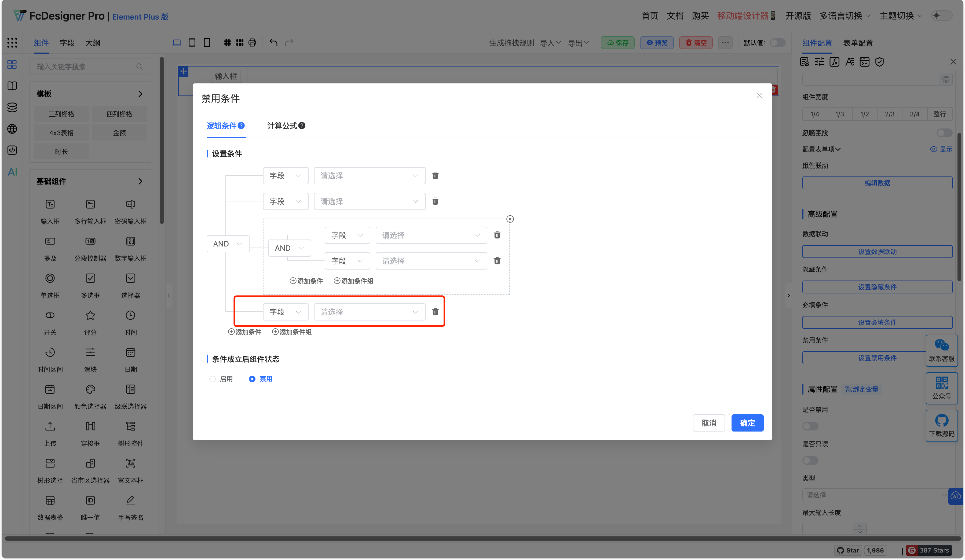Select the 启用 radio button

pyautogui.click(x=213, y=379)
